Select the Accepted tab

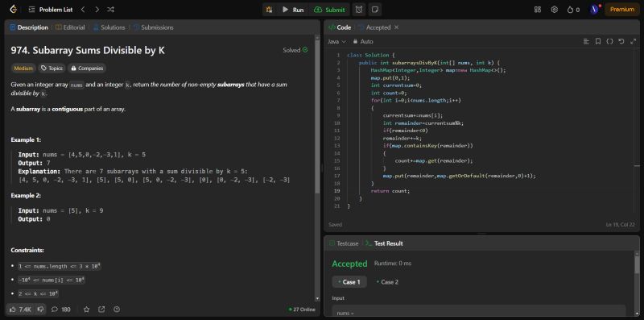tap(374, 27)
